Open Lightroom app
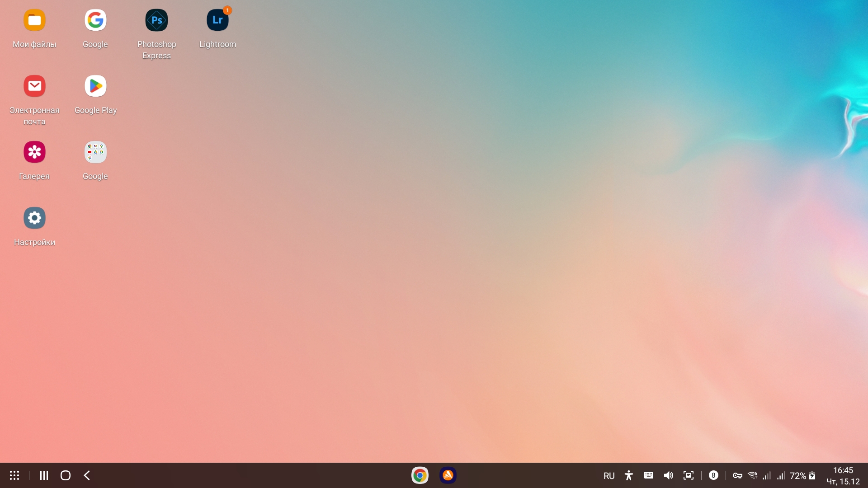 point(217,20)
